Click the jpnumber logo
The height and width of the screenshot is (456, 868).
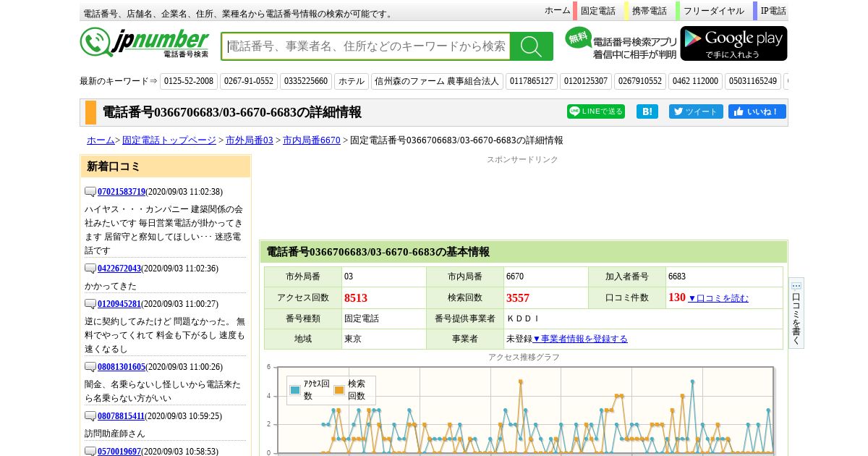pos(145,43)
